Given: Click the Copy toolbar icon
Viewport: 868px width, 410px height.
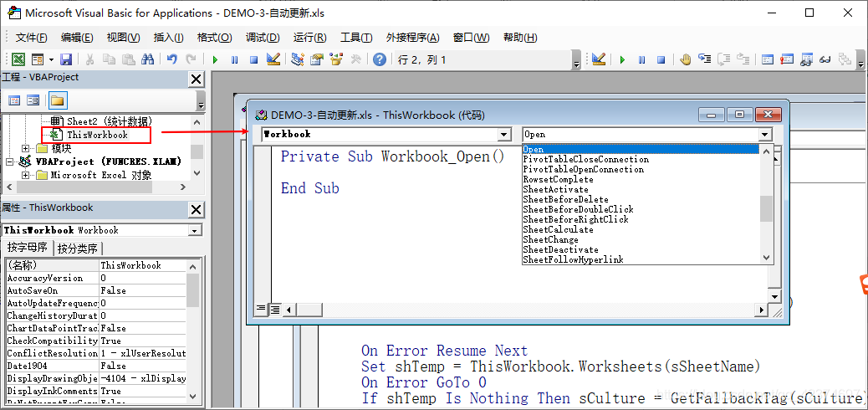Looking at the screenshot, I should coord(109,60).
